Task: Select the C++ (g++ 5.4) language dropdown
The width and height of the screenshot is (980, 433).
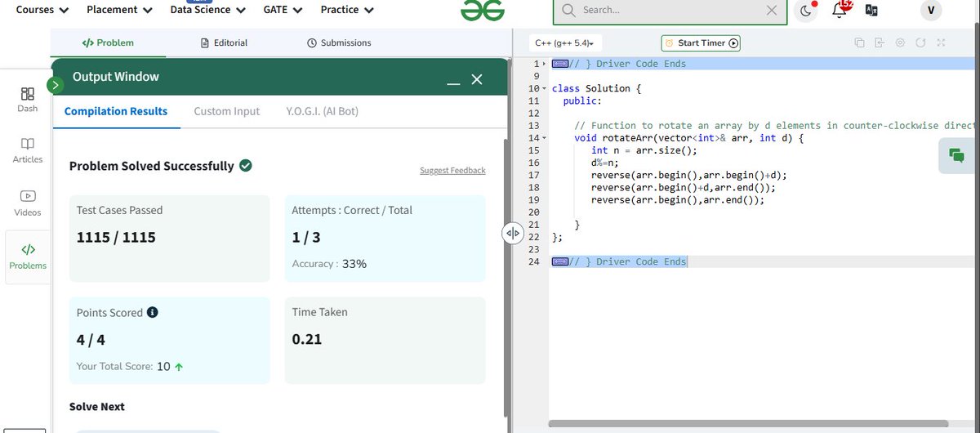Action: click(x=563, y=42)
